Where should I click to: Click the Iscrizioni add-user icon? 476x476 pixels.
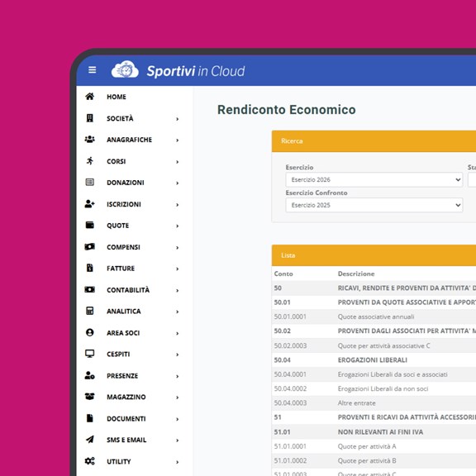coord(89,204)
